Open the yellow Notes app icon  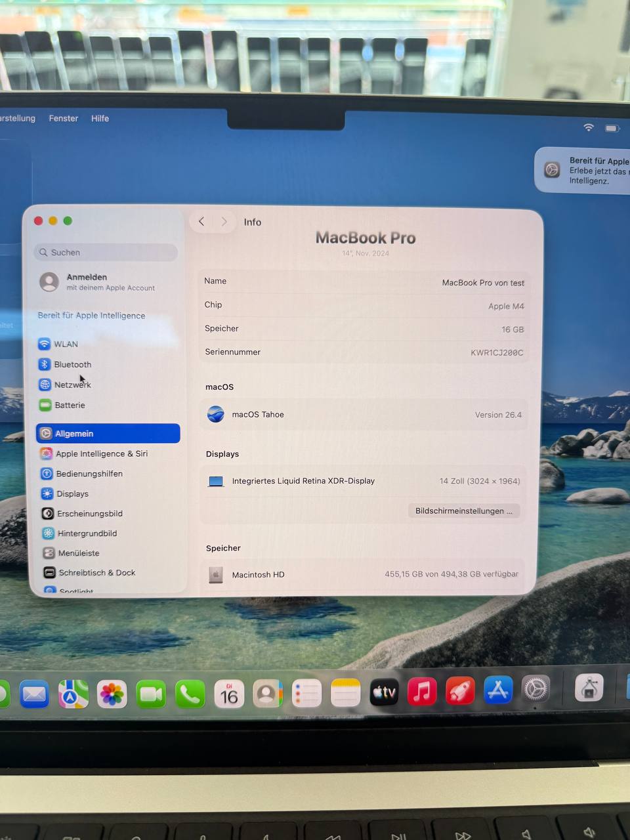[x=345, y=693]
